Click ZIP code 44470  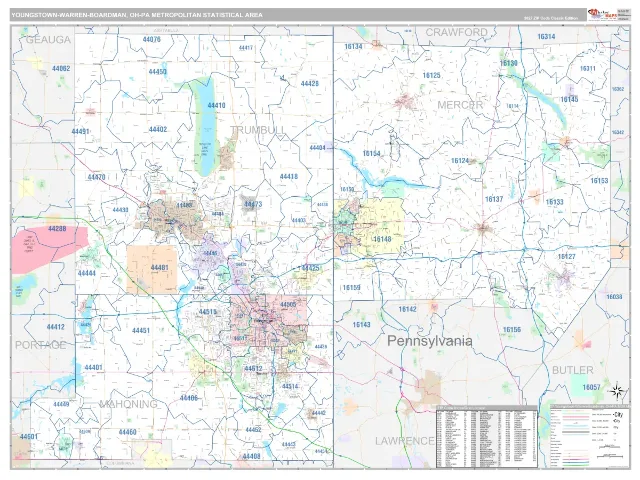pos(96,177)
